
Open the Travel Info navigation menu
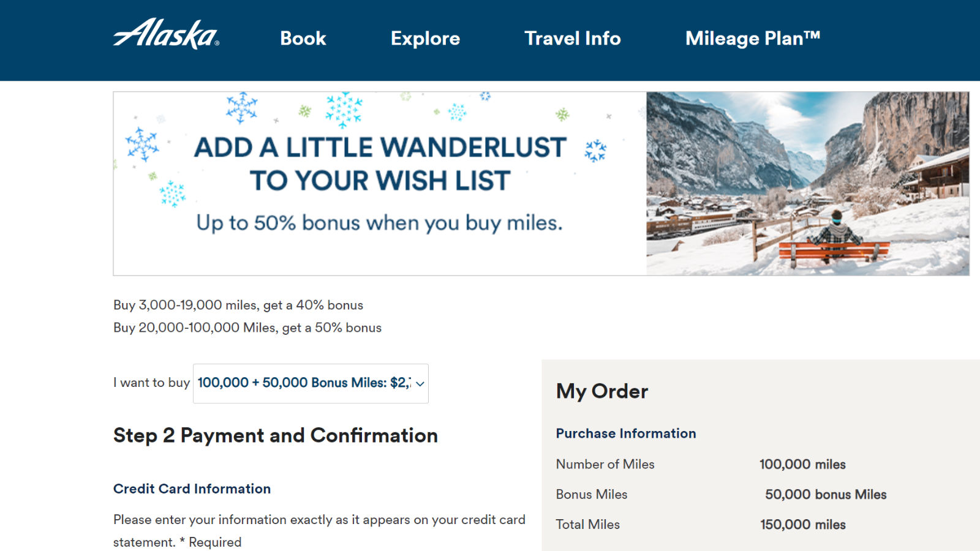[572, 39]
